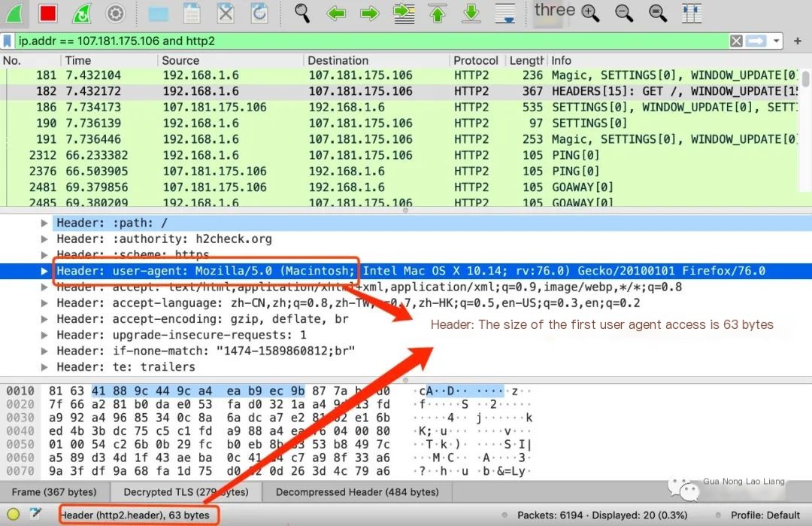Go back in packet history
Viewport: 812px width, 526px height.
(336, 13)
